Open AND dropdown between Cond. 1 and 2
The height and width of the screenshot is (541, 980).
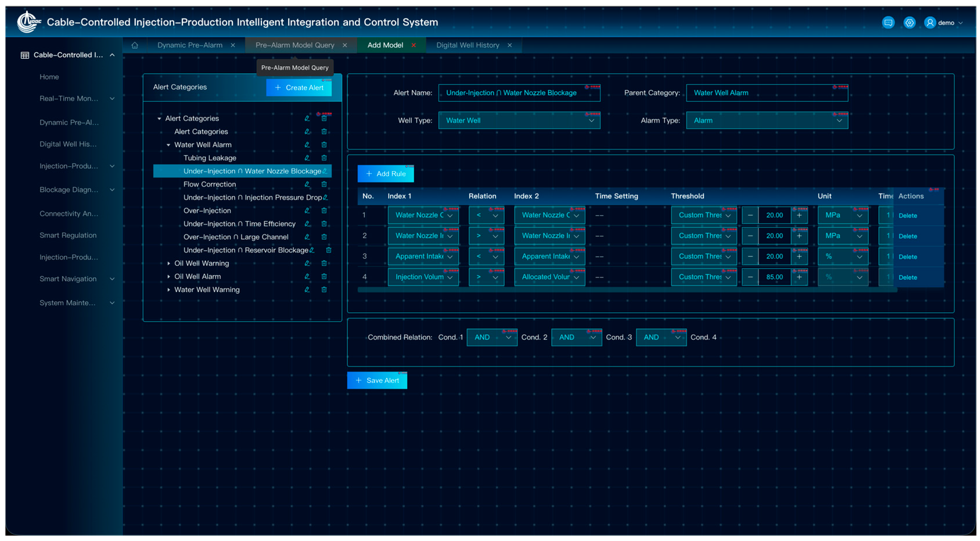492,337
